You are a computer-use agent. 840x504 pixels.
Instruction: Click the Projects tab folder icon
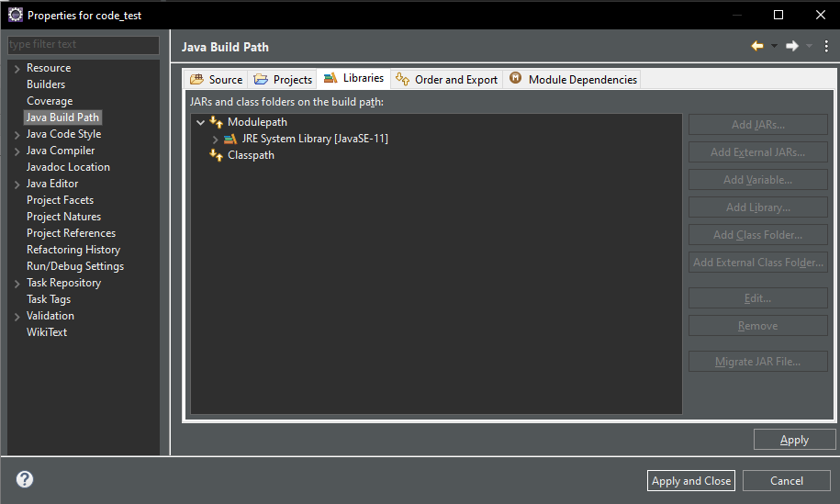[x=261, y=79]
